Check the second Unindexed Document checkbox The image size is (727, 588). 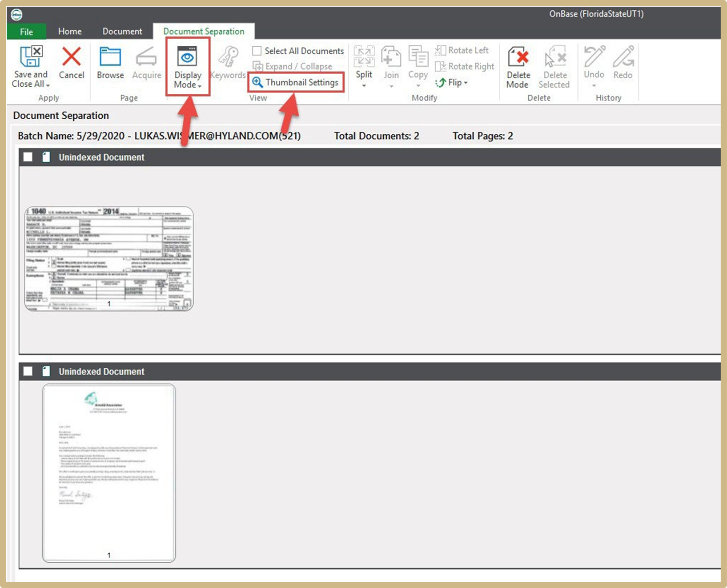(28, 371)
